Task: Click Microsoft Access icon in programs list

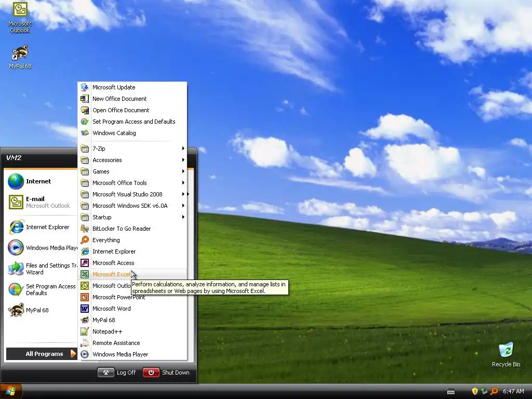Action: click(85, 263)
